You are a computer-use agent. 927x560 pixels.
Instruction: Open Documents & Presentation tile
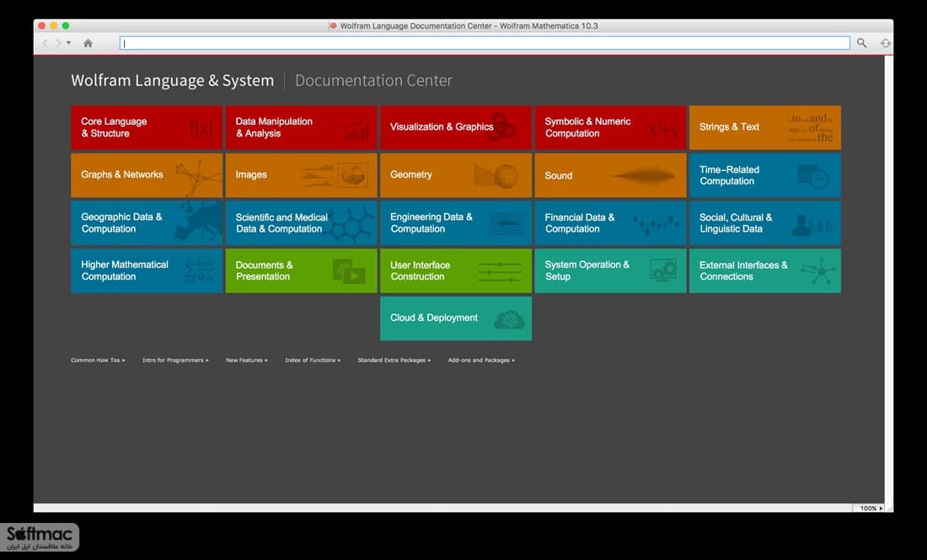(301, 270)
